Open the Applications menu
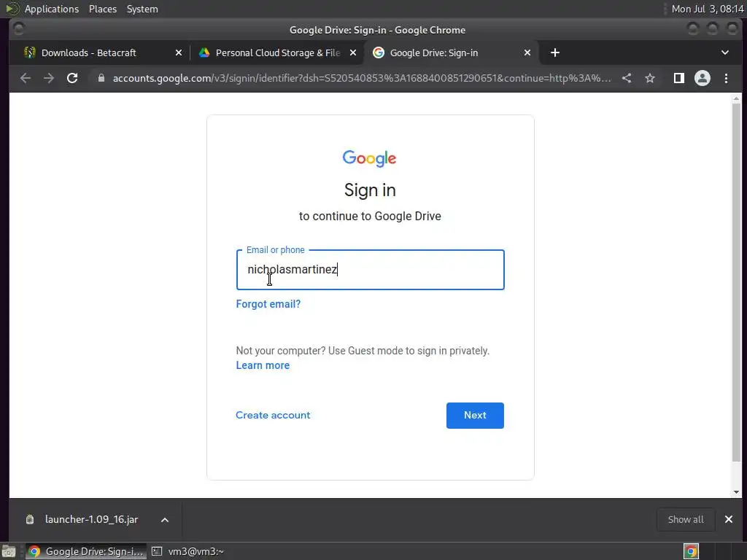The height and width of the screenshot is (560, 747). (52, 9)
